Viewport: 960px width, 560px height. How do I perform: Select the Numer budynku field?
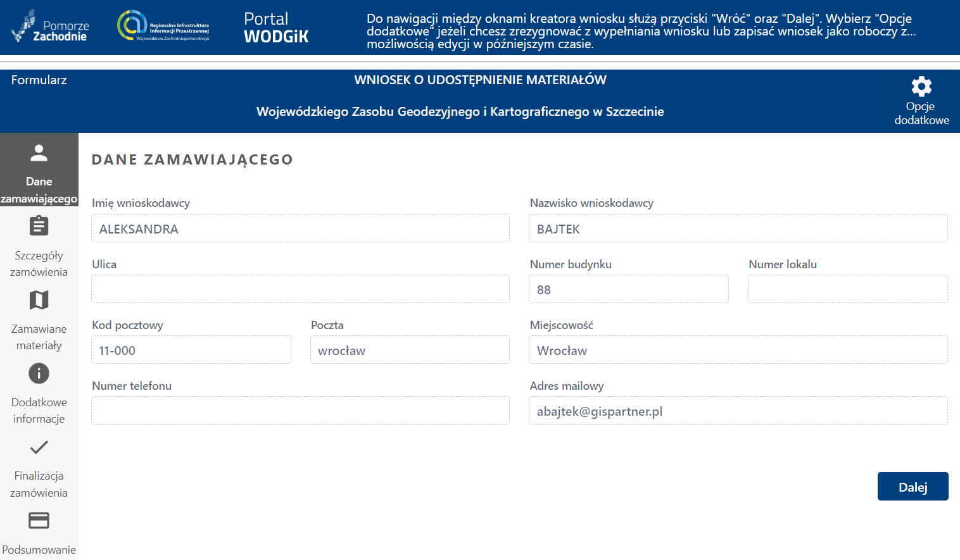point(628,289)
